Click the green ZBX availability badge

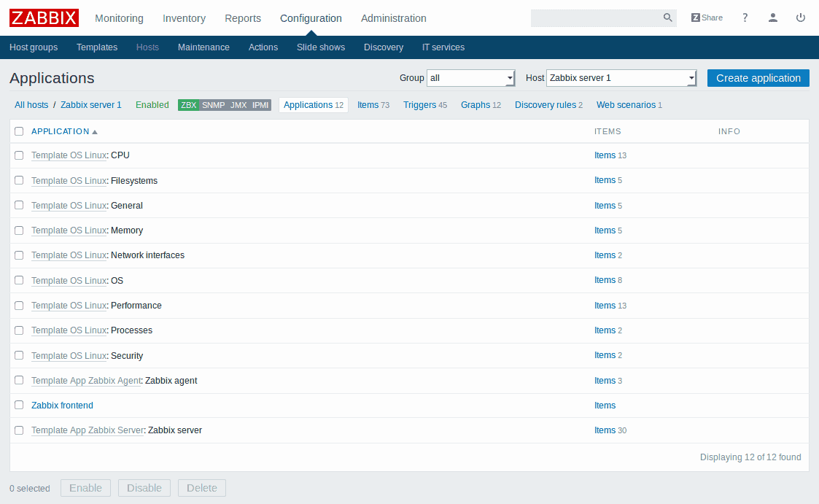click(x=189, y=105)
